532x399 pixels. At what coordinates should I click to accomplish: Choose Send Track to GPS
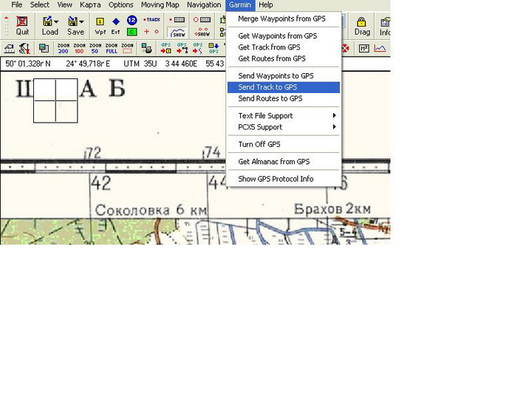pyautogui.click(x=267, y=87)
